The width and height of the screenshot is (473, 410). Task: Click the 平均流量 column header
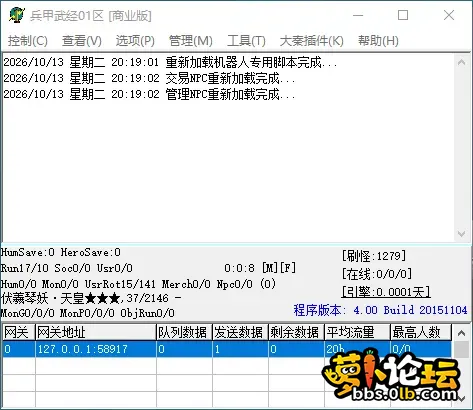coord(357,332)
